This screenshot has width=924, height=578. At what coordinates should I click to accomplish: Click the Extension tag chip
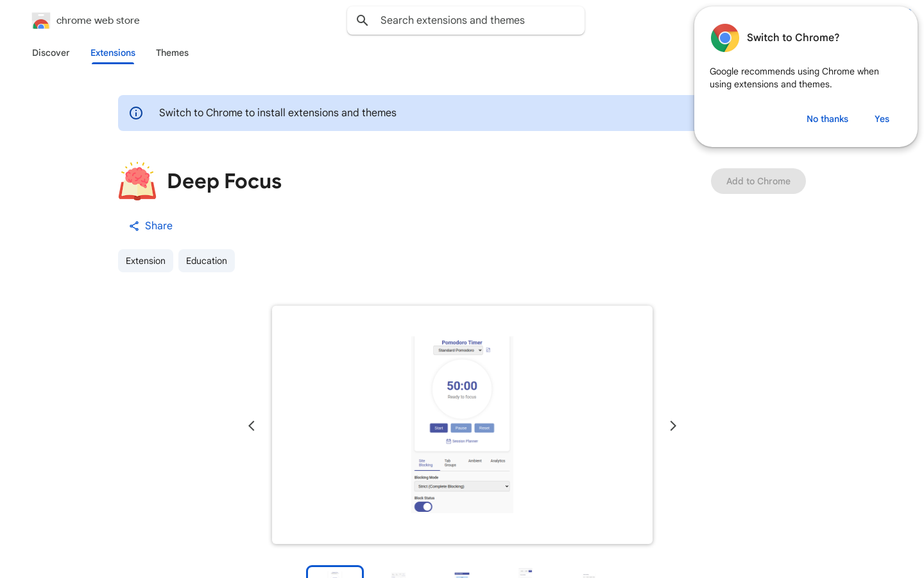[146, 261]
